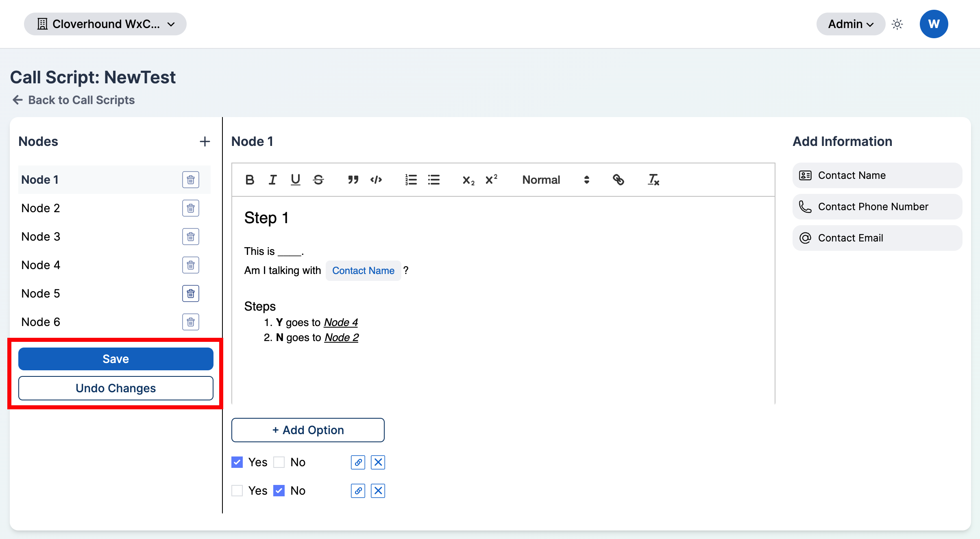Check Yes in the second option row
Image resolution: width=980 pixels, height=539 pixels.
click(x=237, y=491)
